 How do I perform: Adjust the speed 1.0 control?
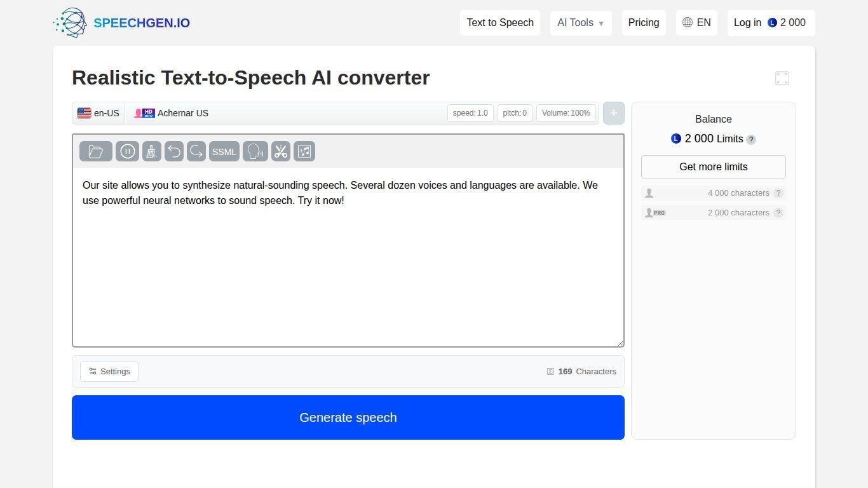tap(470, 113)
